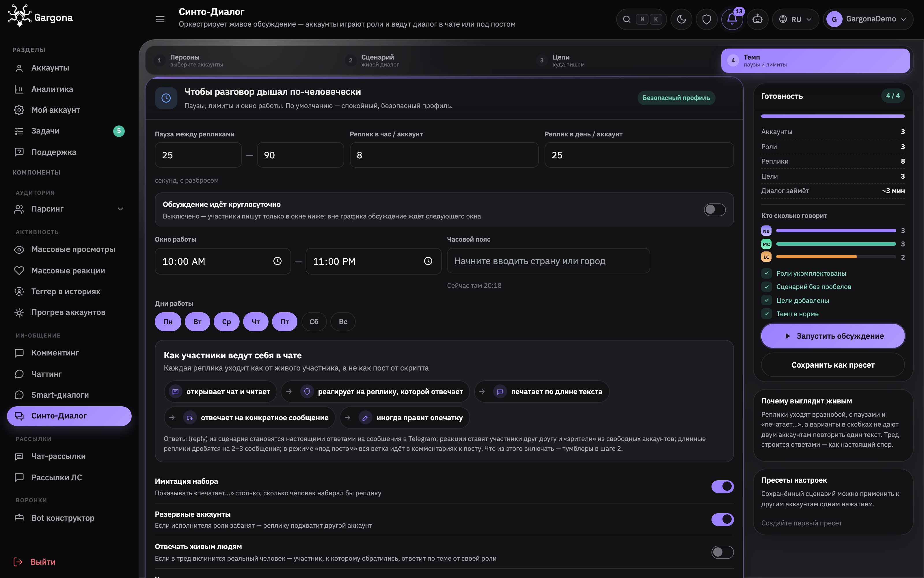Screen dimensions: 924x578
Task: Select Сб as a working day
Action: click(x=314, y=321)
